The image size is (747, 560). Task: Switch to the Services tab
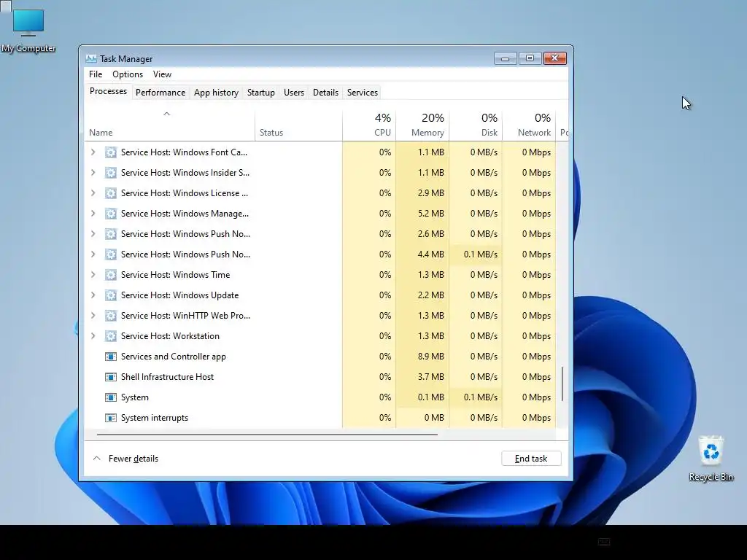click(x=363, y=93)
